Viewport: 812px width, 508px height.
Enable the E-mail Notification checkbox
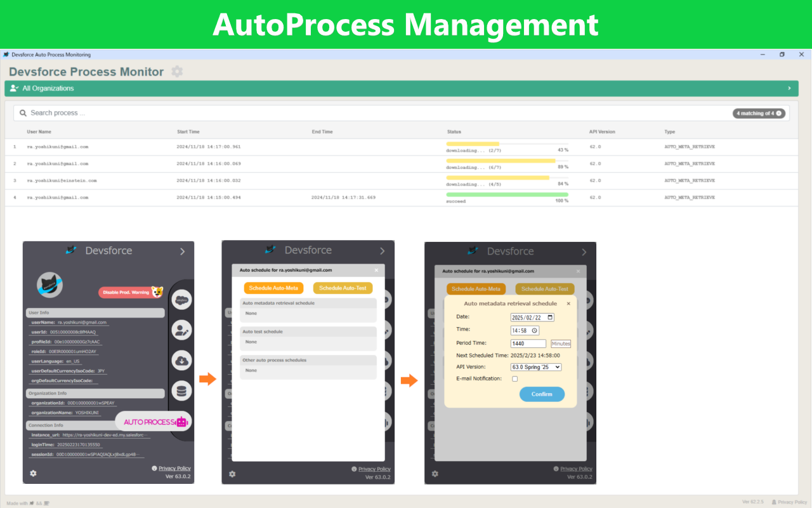click(514, 379)
